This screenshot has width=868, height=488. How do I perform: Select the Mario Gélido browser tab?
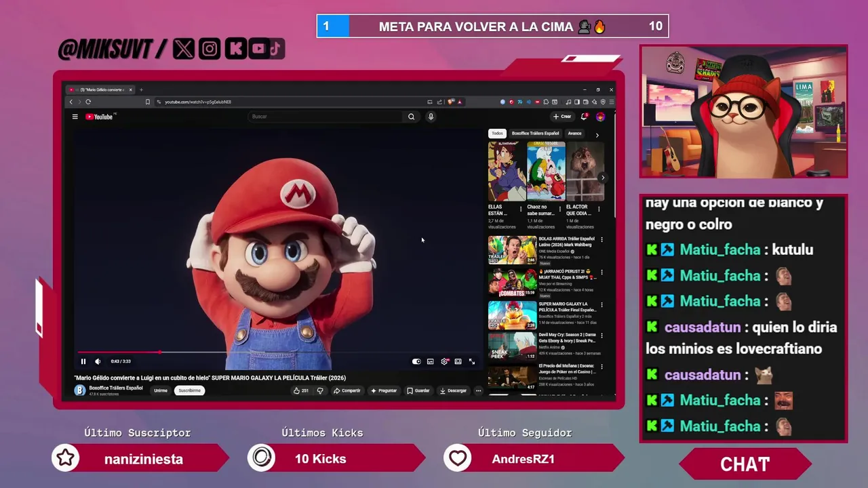tap(101, 89)
